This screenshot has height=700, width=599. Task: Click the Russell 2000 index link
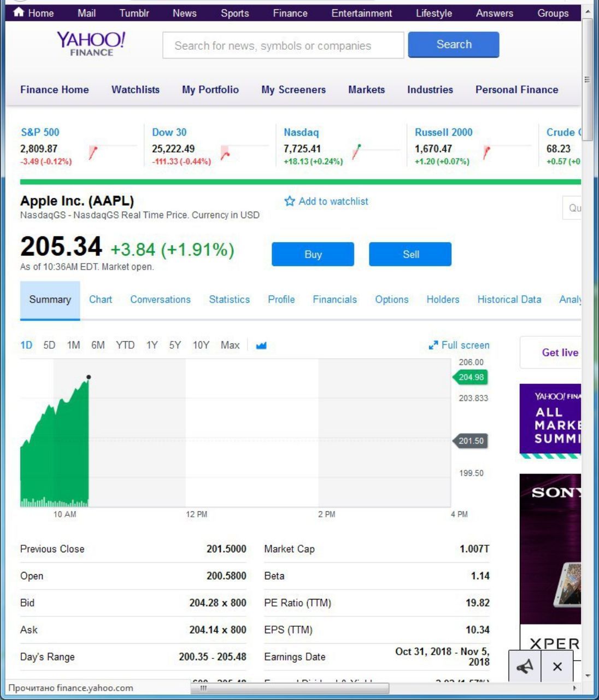tap(443, 132)
